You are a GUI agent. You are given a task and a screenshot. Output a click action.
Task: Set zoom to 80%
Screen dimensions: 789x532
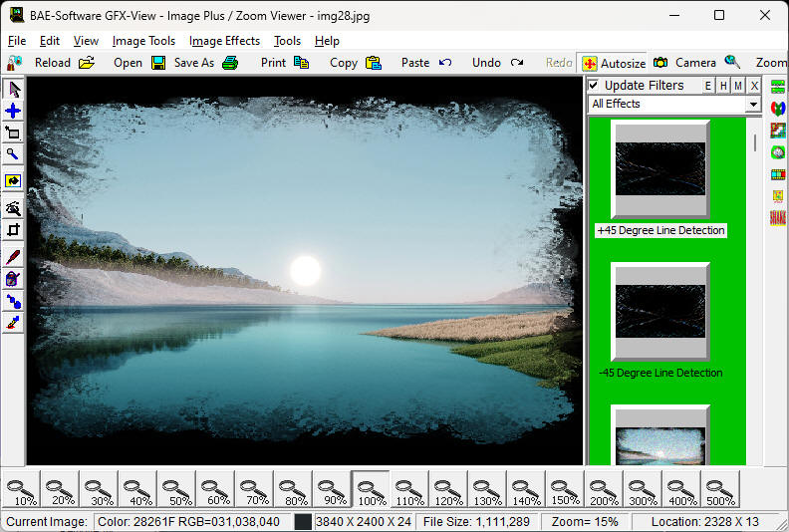click(x=294, y=489)
